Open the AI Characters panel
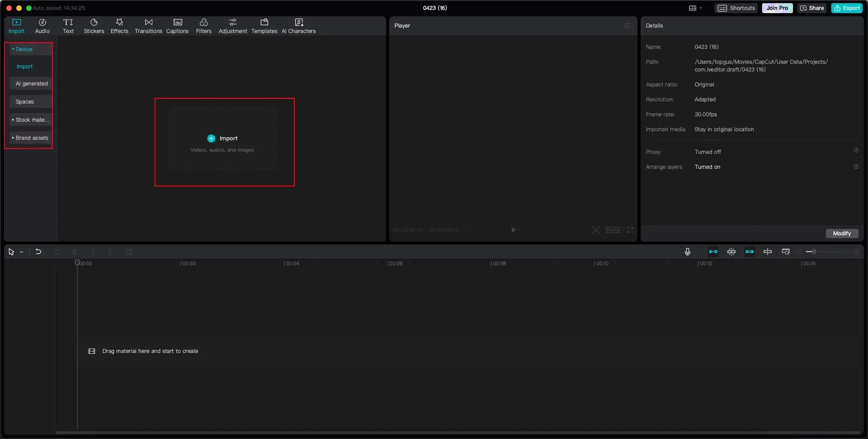Viewport: 868px width, 439px height. tap(299, 26)
